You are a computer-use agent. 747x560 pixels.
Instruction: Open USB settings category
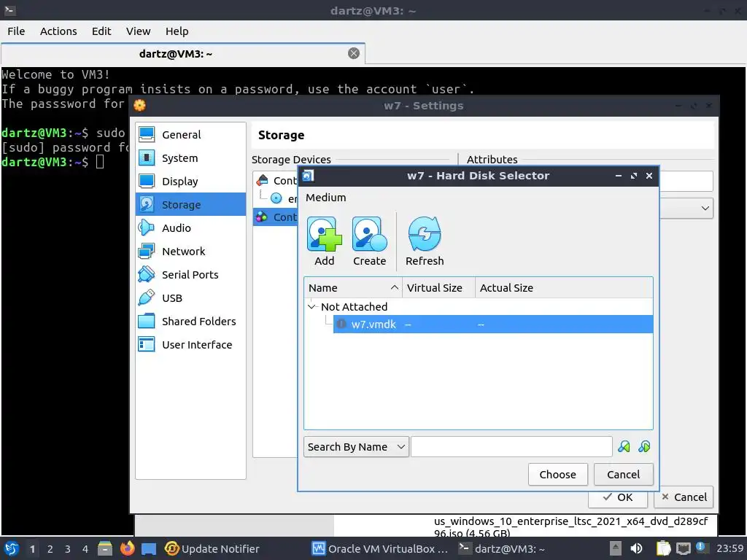190,298
